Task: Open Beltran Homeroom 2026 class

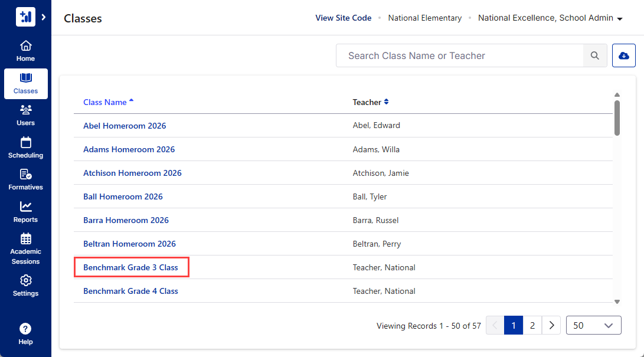Action: (129, 244)
